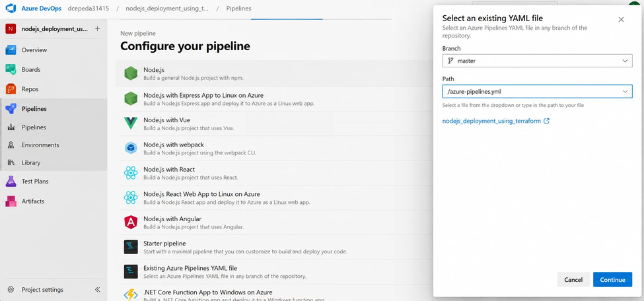Screen dimensions: 644x301
Task: Open the Artifacts sidebar icon
Action: pyautogui.click(x=11, y=201)
